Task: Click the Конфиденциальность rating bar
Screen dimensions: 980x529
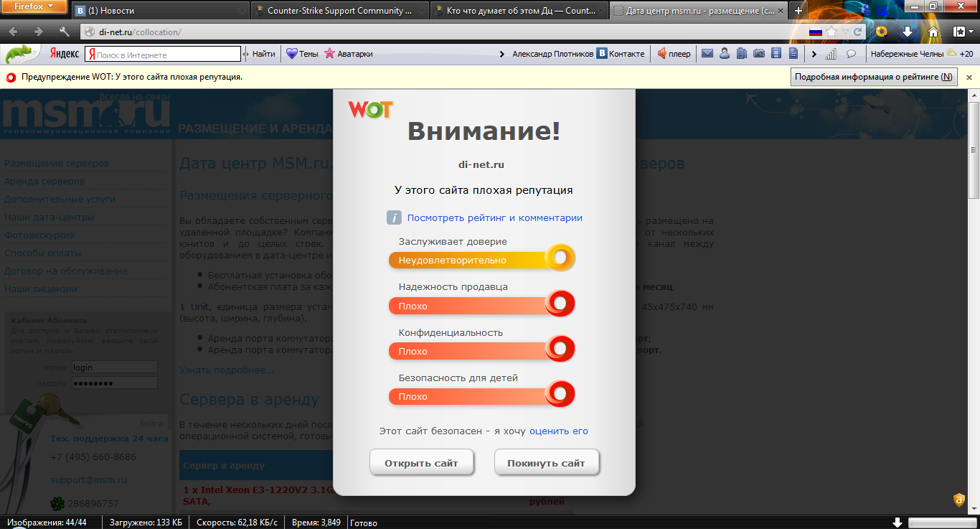Action: click(x=481, y=350)
